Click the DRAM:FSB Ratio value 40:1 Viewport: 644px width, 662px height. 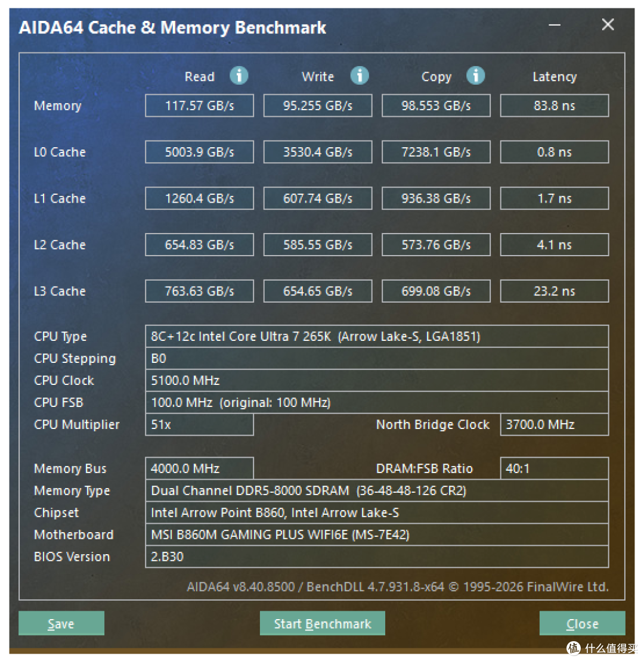[x=555, y=468]
